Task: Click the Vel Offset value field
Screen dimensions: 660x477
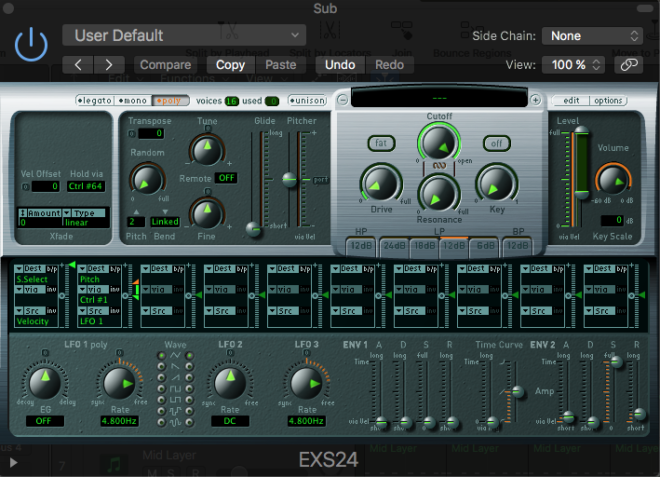Action: [45, 186]
